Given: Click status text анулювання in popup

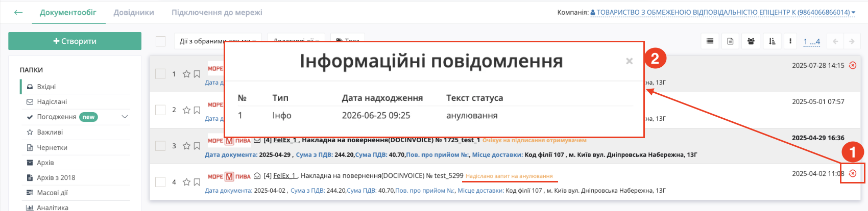Looking at the screenshot, I should (472, 116).
